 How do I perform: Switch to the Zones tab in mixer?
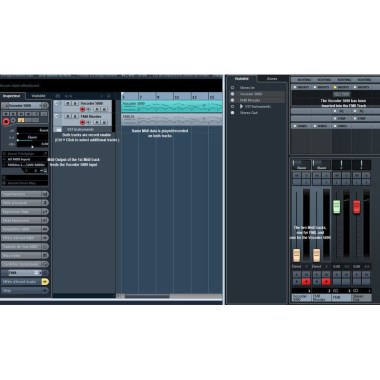[272, 79]
